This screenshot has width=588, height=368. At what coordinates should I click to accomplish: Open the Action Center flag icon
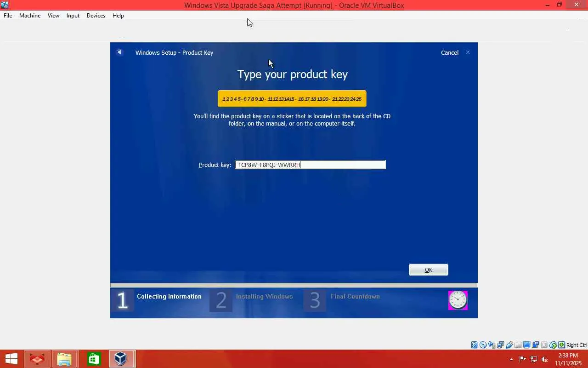[x=523, y=359]
